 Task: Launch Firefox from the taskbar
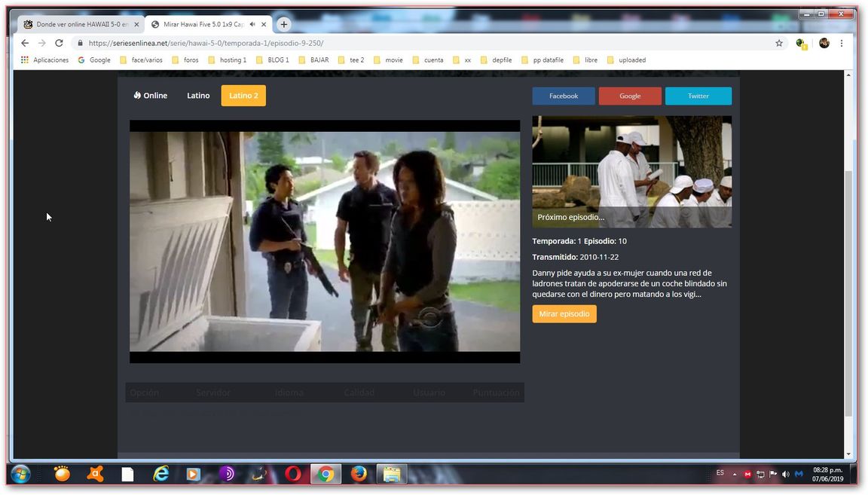tap(359, 474)
